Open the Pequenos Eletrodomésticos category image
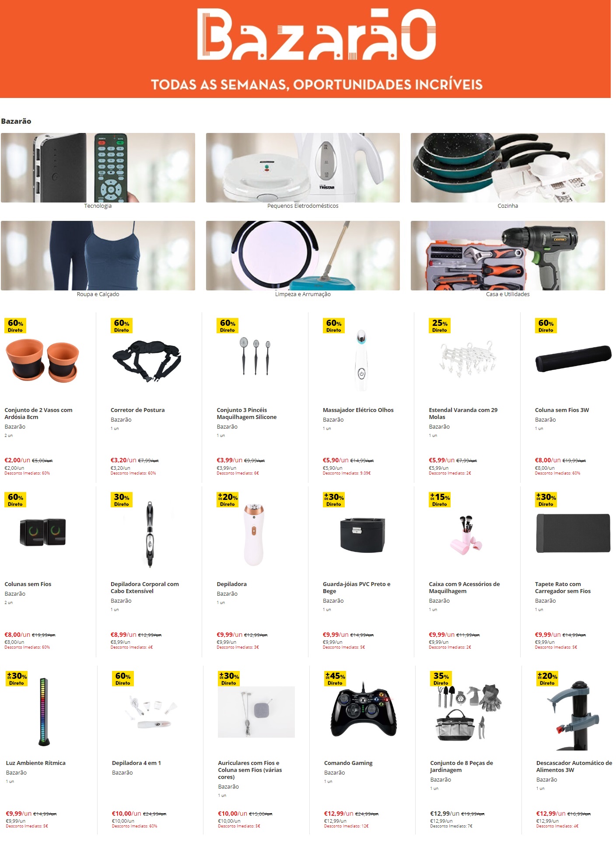 303,168
